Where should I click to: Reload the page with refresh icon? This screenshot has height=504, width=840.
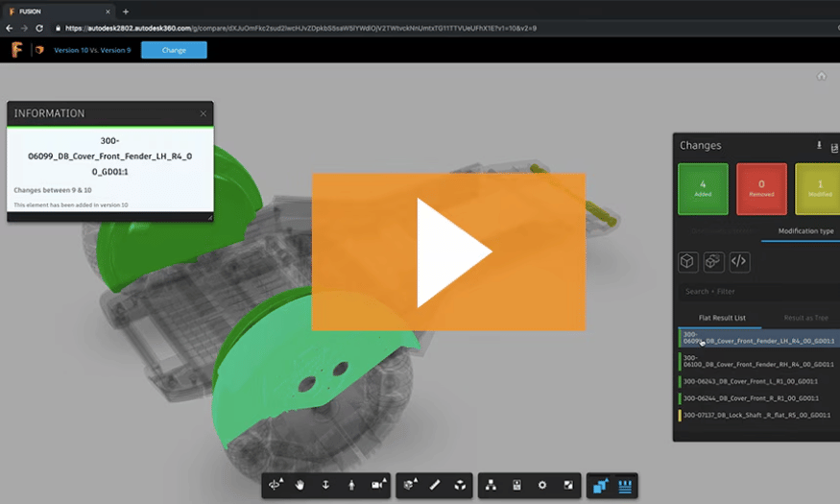coord(39,28)
